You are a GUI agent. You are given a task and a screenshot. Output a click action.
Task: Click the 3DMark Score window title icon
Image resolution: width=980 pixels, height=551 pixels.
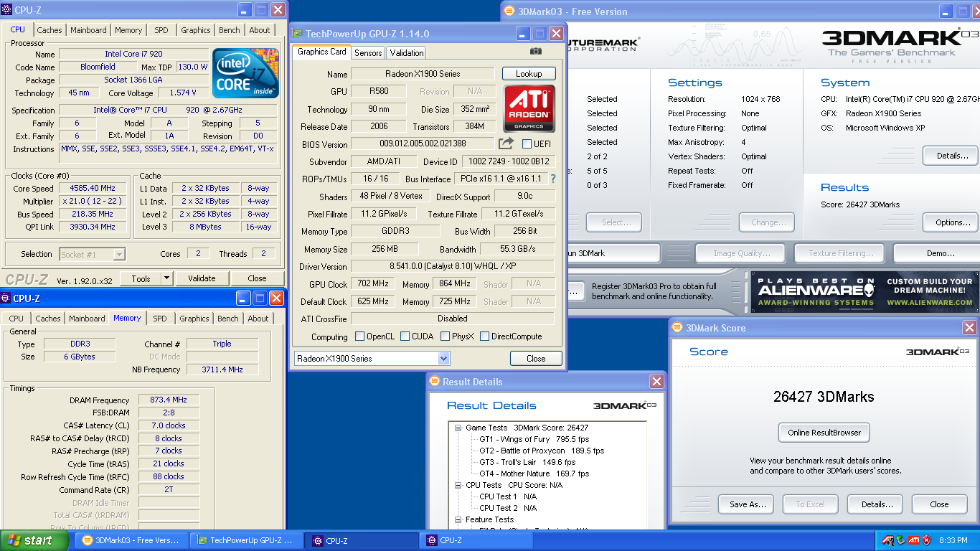tap(677, 328)
